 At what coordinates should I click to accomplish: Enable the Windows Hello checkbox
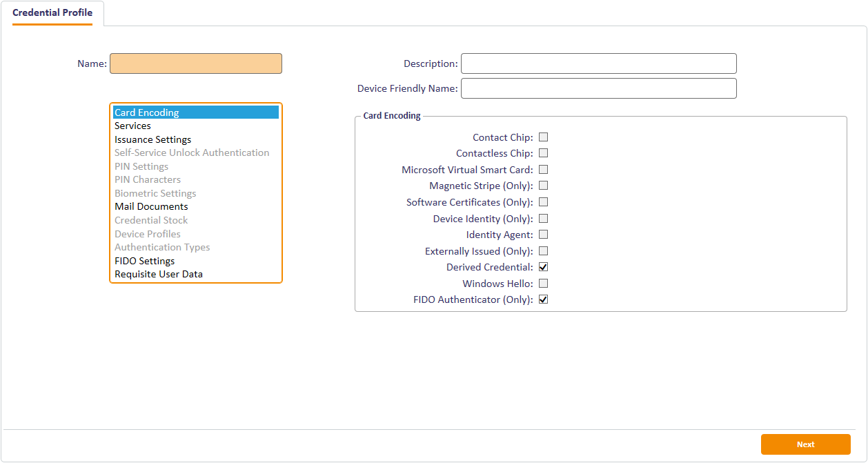[x=543, y=284]
